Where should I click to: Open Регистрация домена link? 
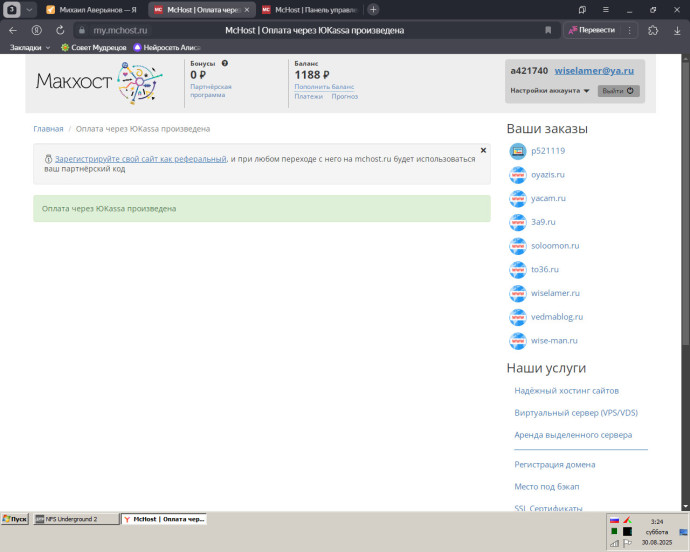click(x=554, y=464)
